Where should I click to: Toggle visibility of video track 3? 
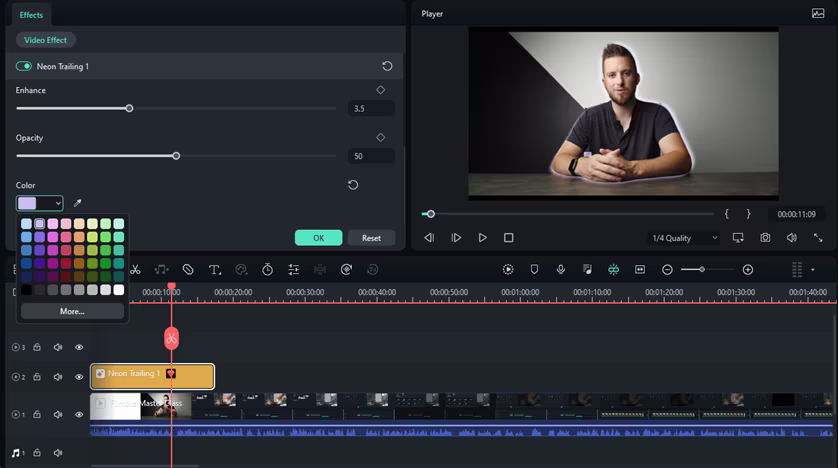click(x=79, y=347)
